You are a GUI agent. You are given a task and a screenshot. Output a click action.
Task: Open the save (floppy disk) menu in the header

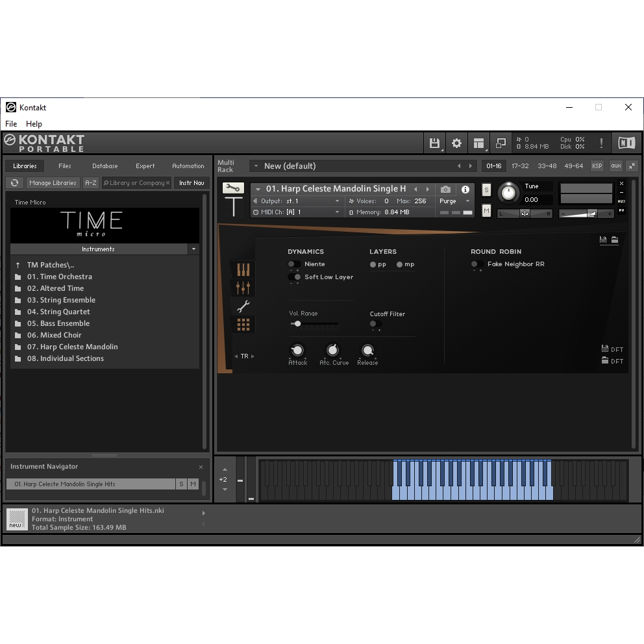(x=434, y=143)
